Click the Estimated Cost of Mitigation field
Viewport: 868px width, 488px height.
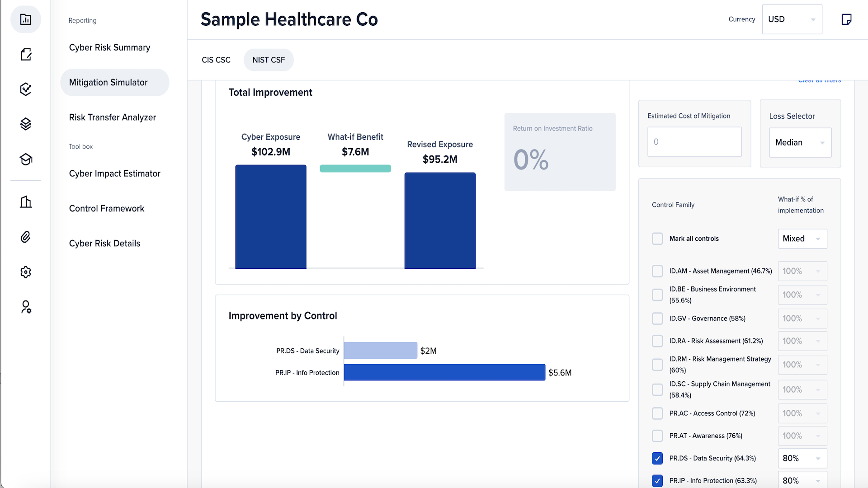click(694, 142)
